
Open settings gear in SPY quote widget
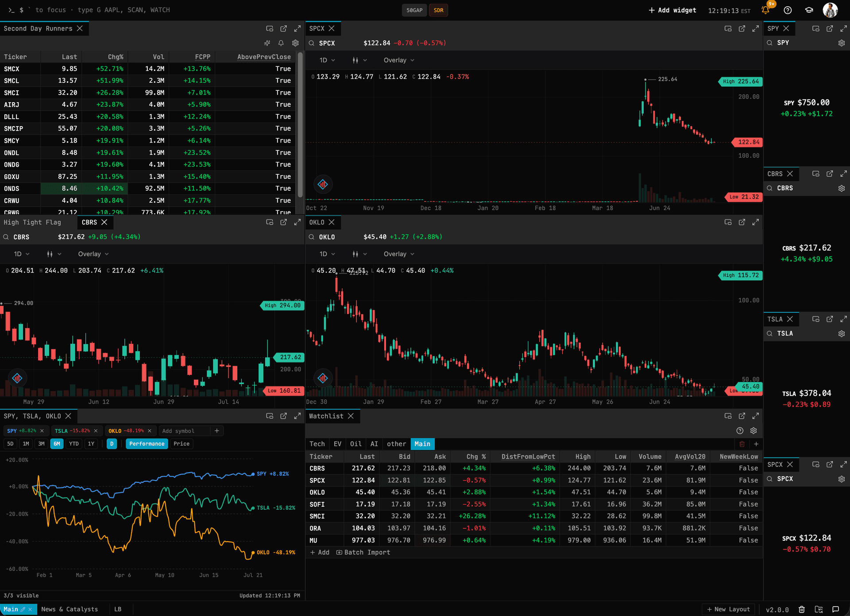[842, 43]
